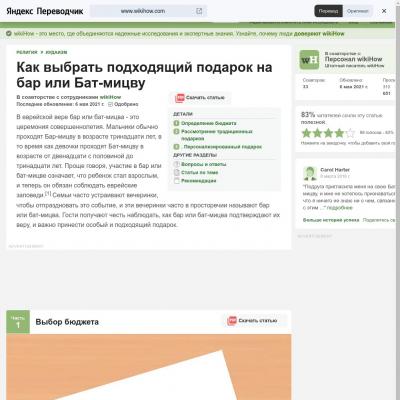Click the Статьи по теме document icon

[x=177, y=172]
